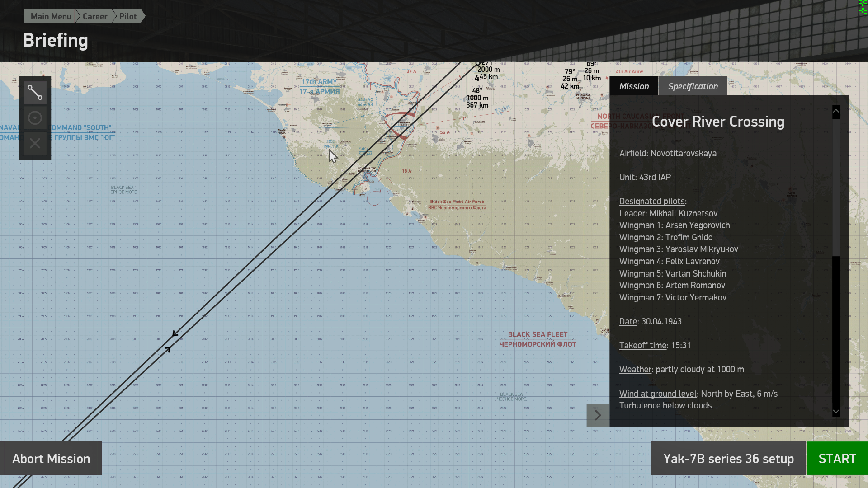This screenshot has width=868, height=488.
Task: Switch to the Specification tab
Action: pyautogui.click(x=693, y=86)
